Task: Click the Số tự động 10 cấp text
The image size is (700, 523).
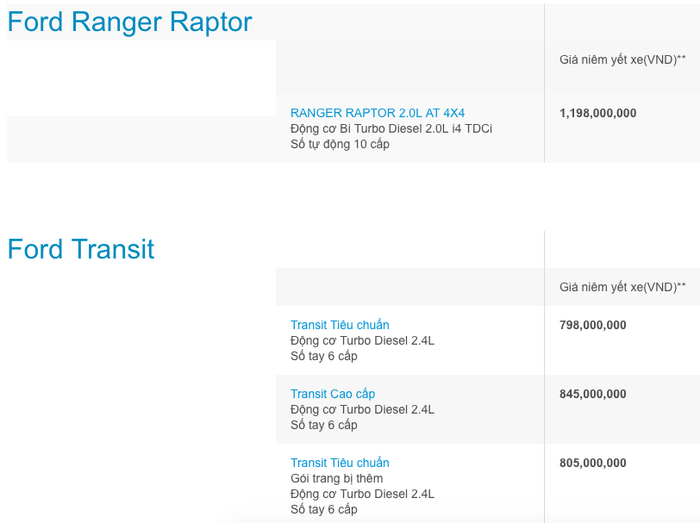Action: pyautogui.click(x=339, y=144)
